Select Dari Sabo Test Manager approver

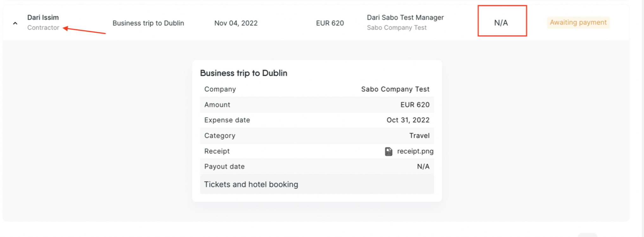405,17
